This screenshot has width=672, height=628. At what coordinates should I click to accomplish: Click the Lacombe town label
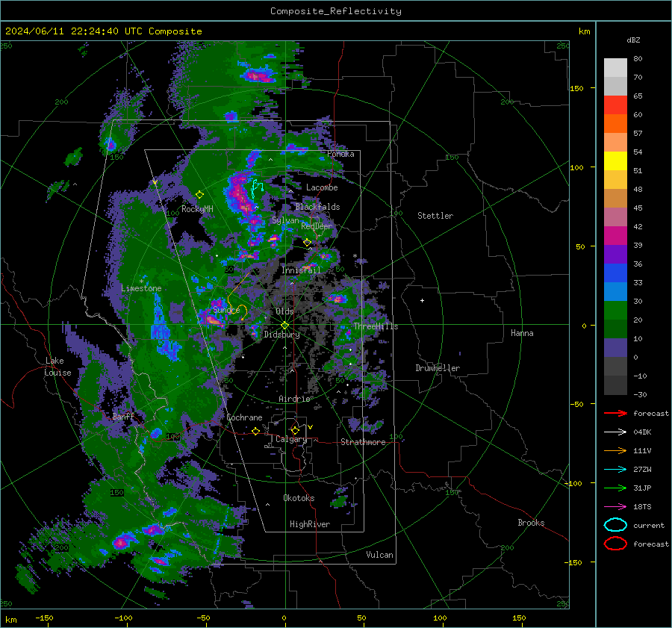click(322, 187)
